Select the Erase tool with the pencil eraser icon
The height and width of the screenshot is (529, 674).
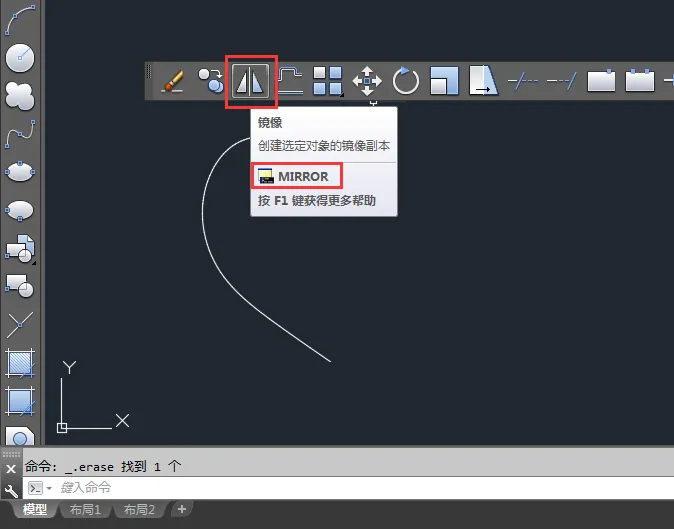[x=172, y=81]
